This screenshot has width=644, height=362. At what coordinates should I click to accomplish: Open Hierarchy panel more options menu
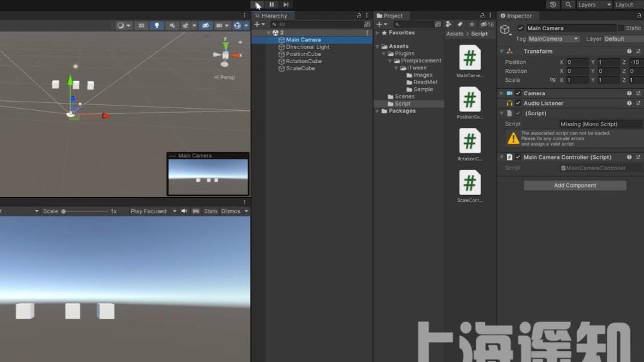point(367,15)
